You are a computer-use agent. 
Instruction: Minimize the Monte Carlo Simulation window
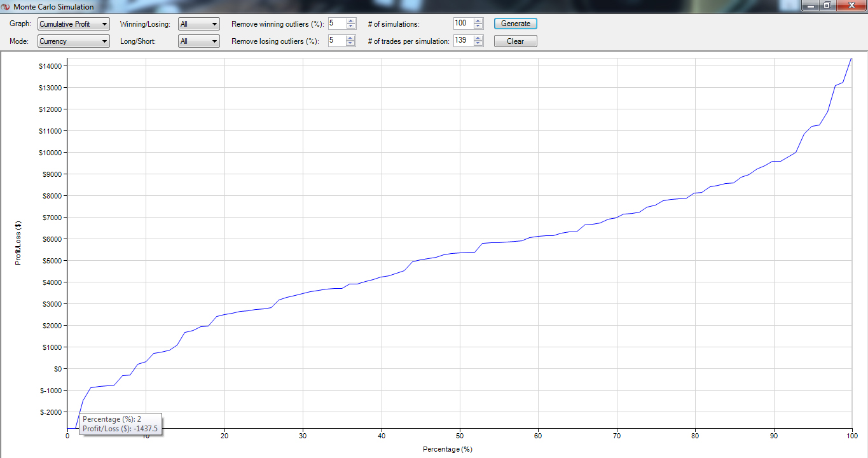809,6
